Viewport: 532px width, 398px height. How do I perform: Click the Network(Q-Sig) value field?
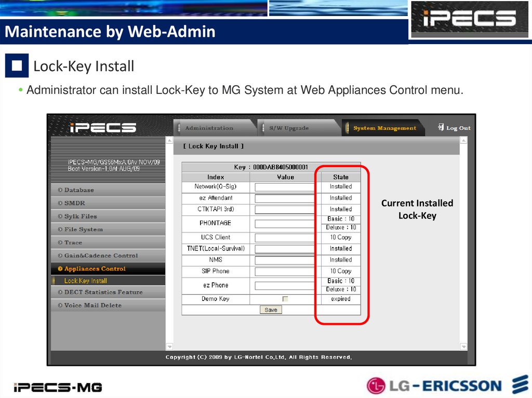point(285,187)
